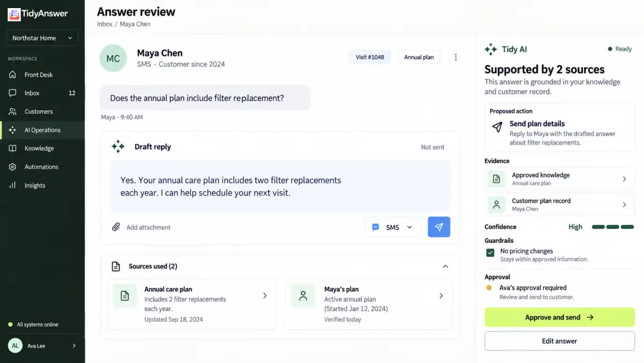644x363 pixels.
Task: Click the Annual plan tag
Action: [419, 57]
